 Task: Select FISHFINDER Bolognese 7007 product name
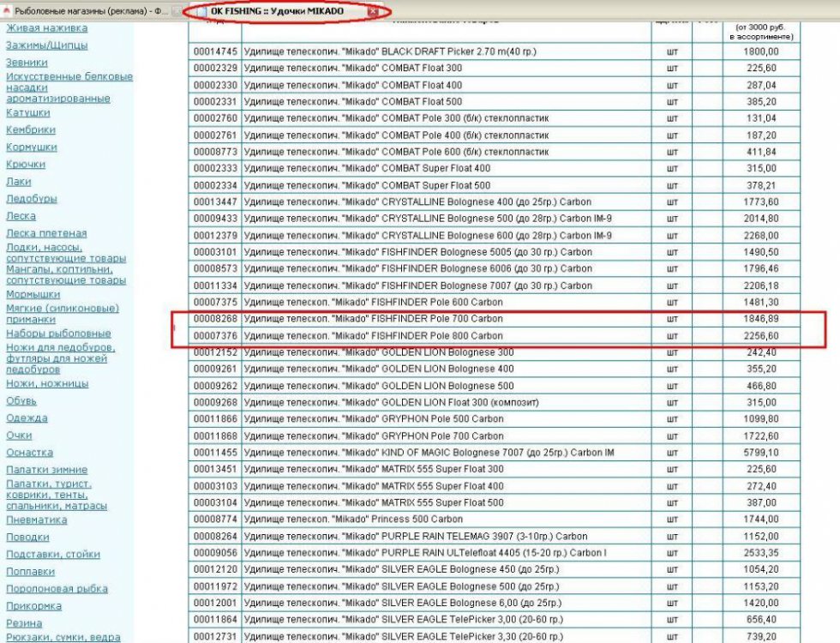click(x=418, y=285)
